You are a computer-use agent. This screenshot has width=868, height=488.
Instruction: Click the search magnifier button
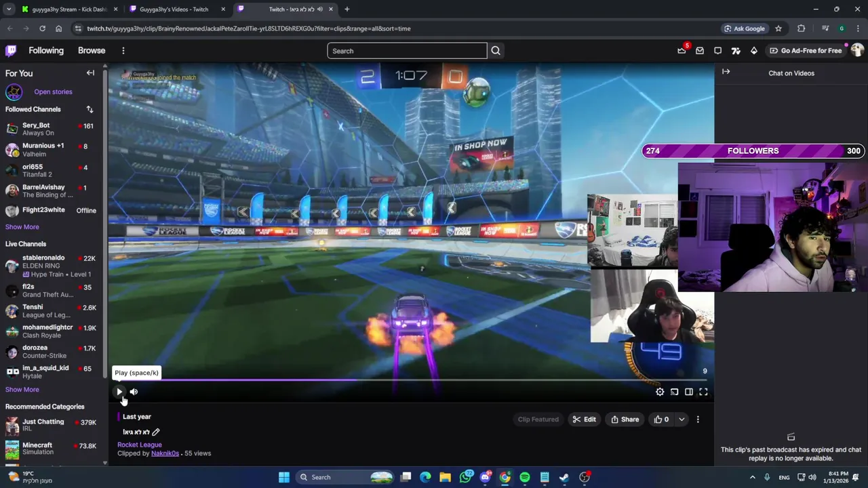[496, 51]
